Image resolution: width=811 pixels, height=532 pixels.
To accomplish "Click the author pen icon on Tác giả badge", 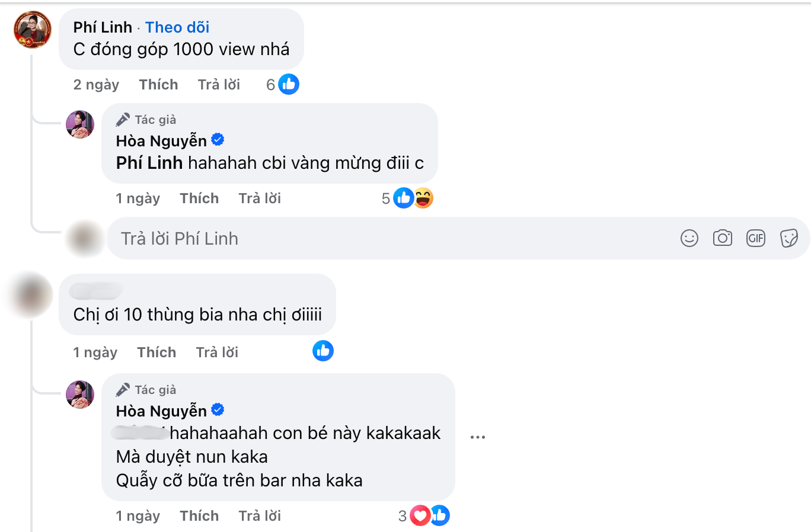I will [x=123, y=118].
